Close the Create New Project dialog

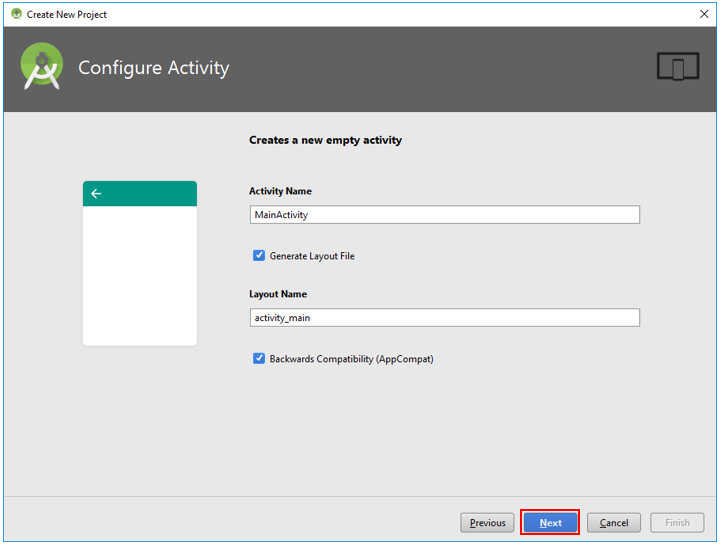pyautogui.click(x=704, y=14)
